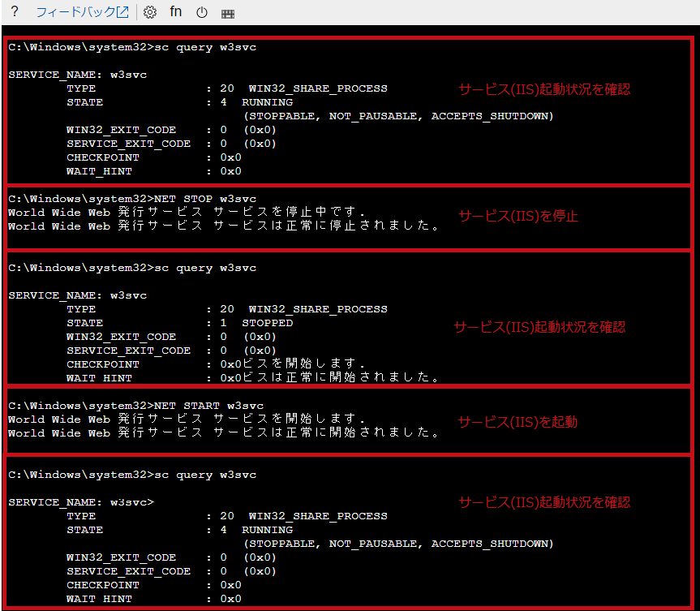
Task: Click the SERVICE_NAME: w3svc> line
Action: [x=81, y=502]
